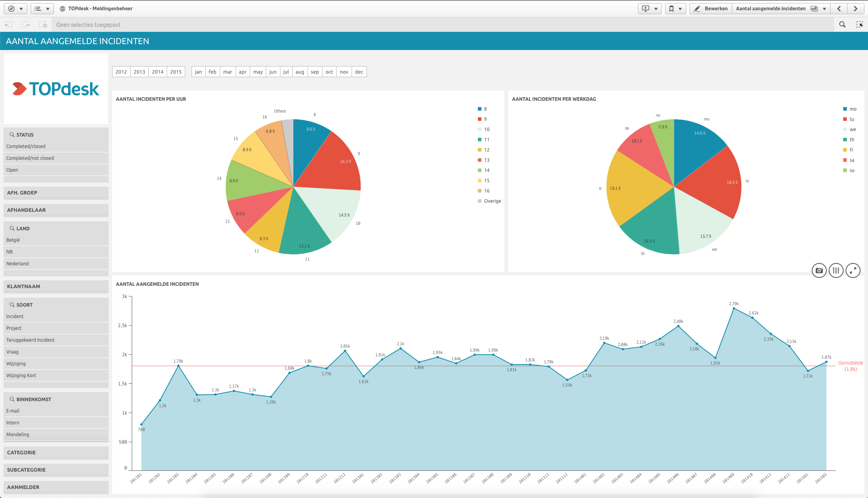Image resolution: width=868 pixels, height=498 pixels.
Task: Select year 2013
Action: (139, 72)
